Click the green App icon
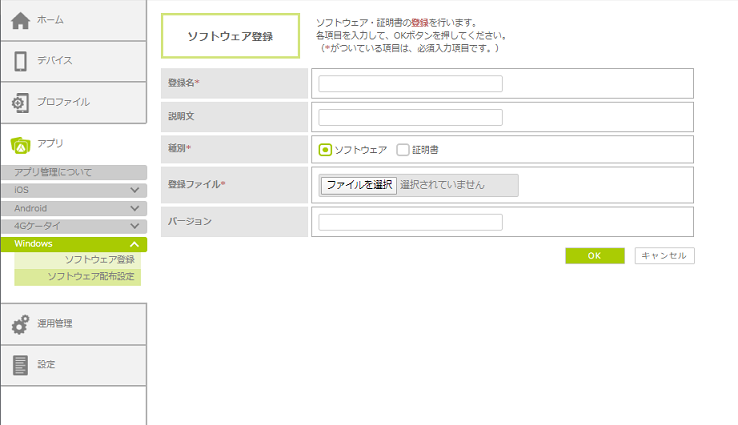738x425 pixels. pyautogui.click(x=20, y=144)
